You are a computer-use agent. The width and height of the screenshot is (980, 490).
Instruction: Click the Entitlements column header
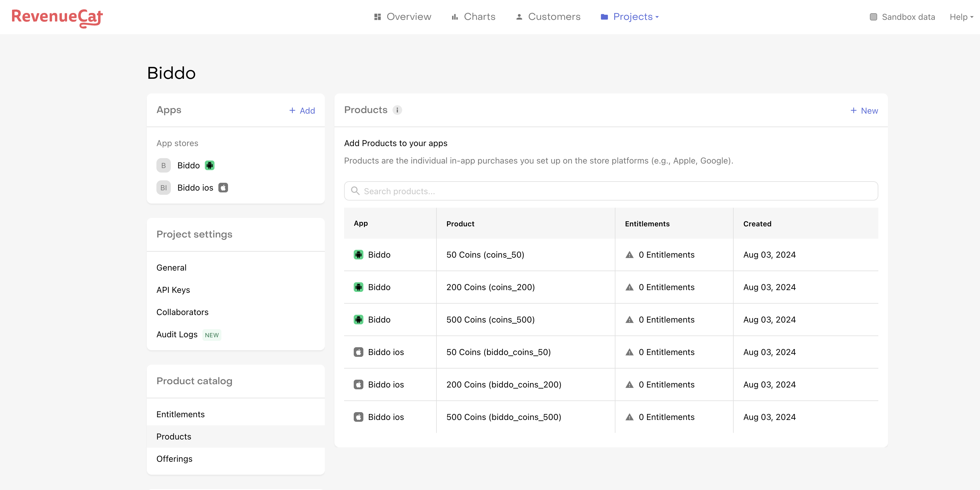pyautogui.click(x=647, y=224)
